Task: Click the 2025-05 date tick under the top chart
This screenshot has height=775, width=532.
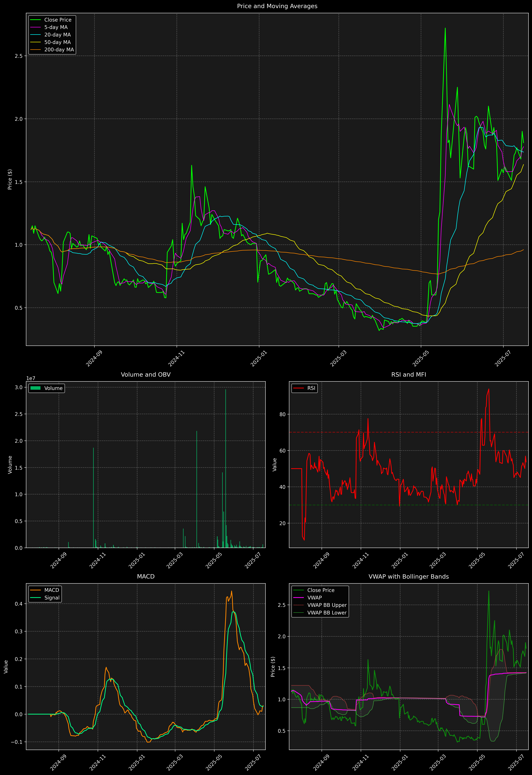Action: point(421,358)
